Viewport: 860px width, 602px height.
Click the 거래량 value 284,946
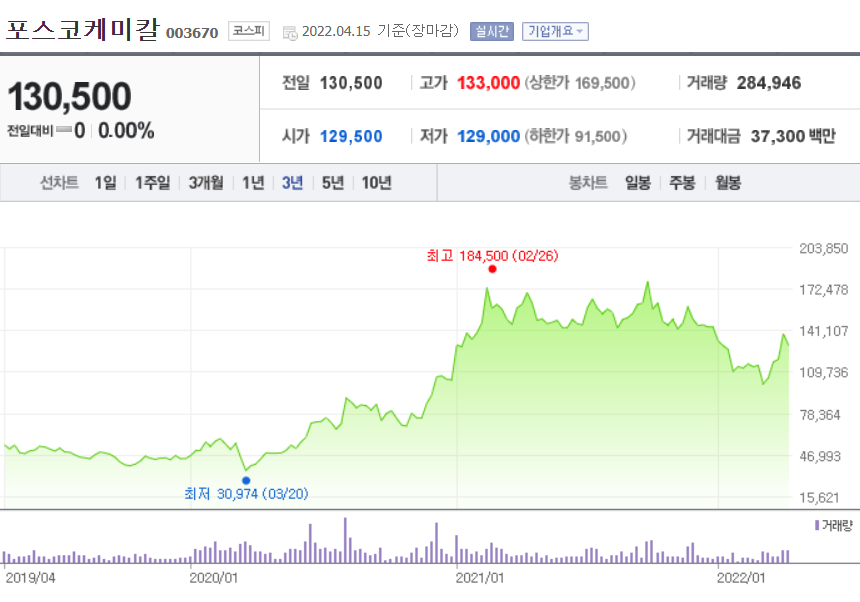point(768,83)
